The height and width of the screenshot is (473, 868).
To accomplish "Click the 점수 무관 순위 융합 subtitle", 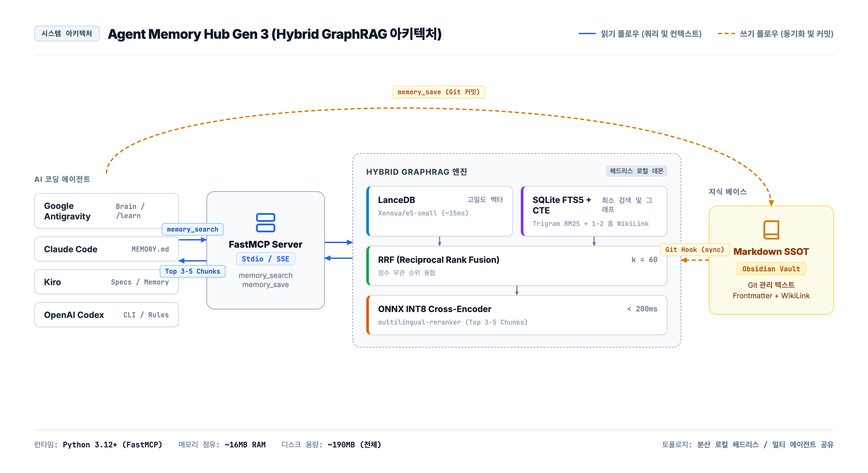I will pyautogui.click(x=406, y=273).
